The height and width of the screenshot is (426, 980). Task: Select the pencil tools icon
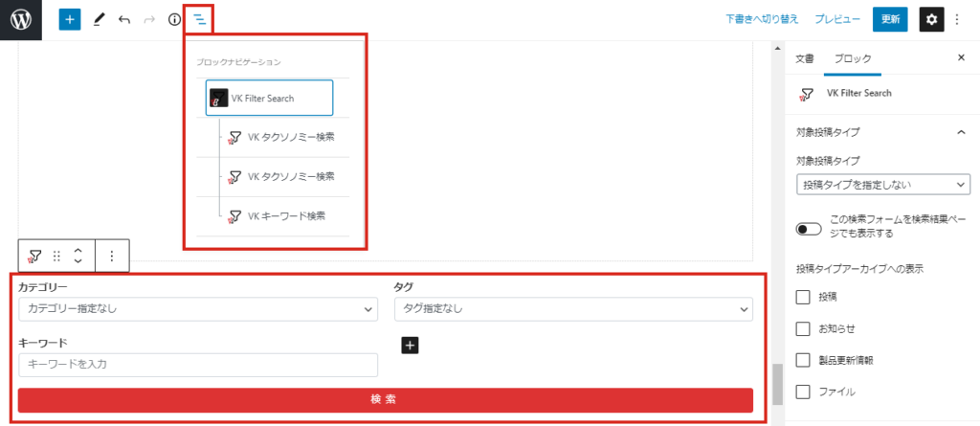click(x=99, y=19)
